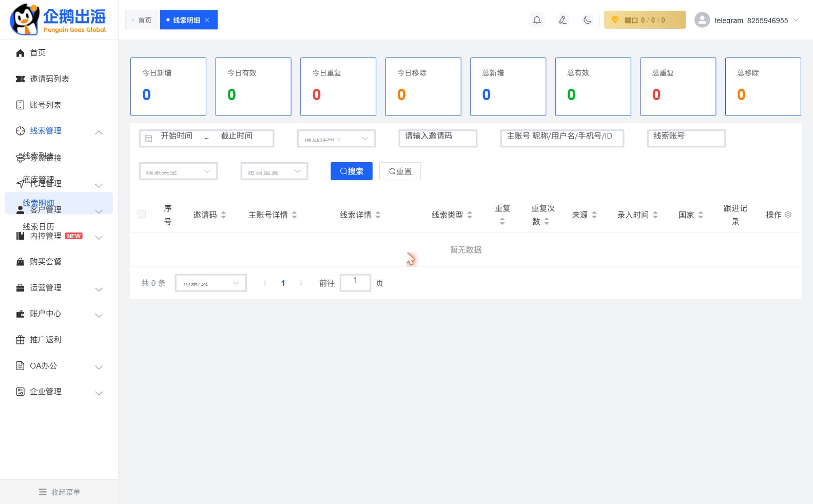
Task: Focus the 线索账号 input field
Action: tap(686, 139)
